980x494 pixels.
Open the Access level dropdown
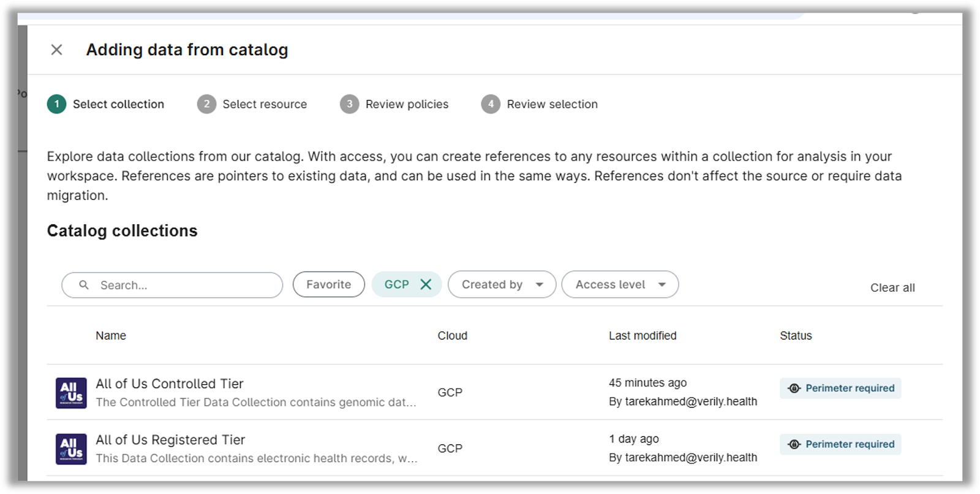click(620, 284)
